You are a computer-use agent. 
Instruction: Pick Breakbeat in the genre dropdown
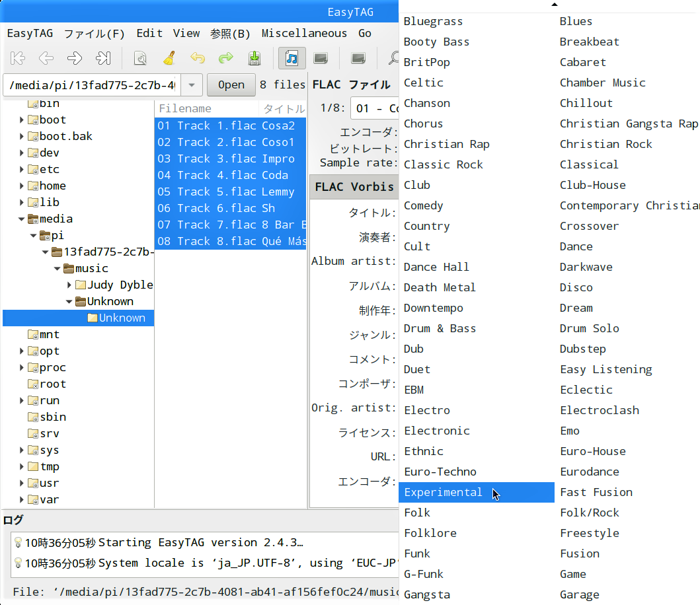tap(627, 42)
